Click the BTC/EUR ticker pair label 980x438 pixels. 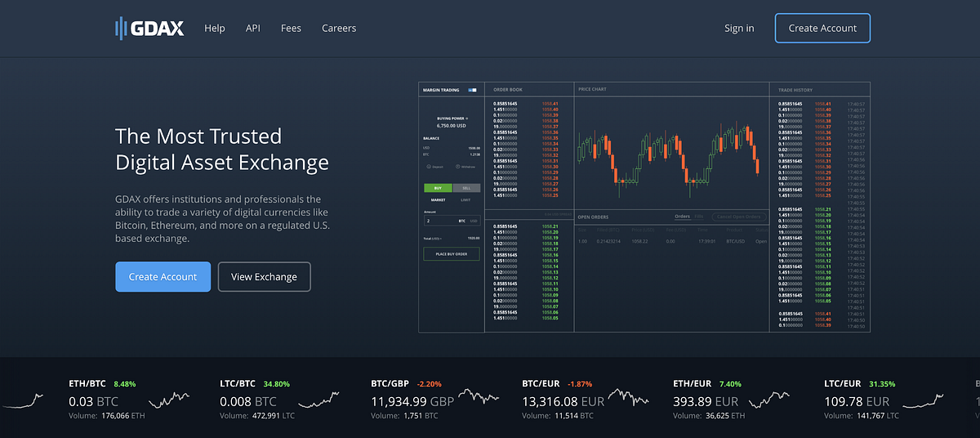[541, 383]
